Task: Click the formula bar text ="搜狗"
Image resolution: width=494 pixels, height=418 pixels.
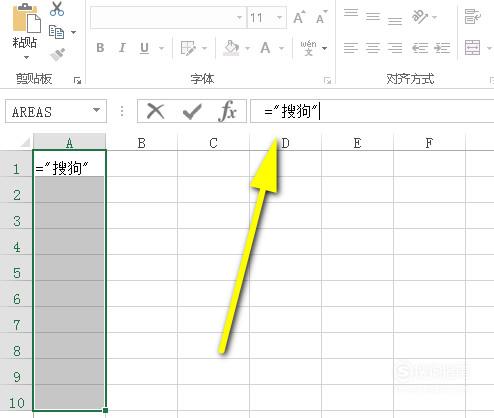Action: [290, 111]
